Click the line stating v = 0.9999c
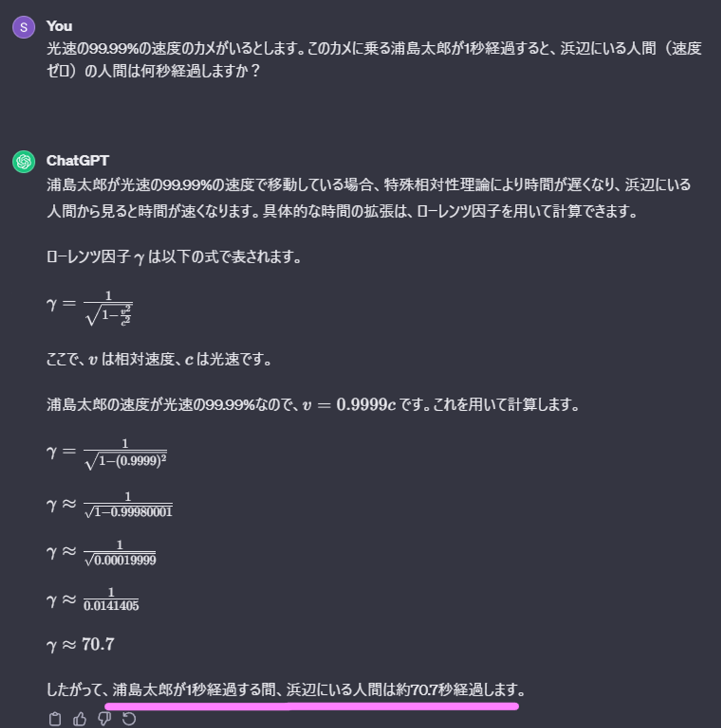721x728 pixels. [x=313, y=405]
